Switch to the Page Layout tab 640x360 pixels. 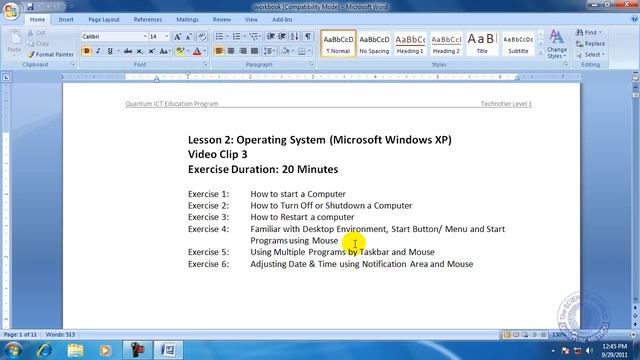point(104,20)
